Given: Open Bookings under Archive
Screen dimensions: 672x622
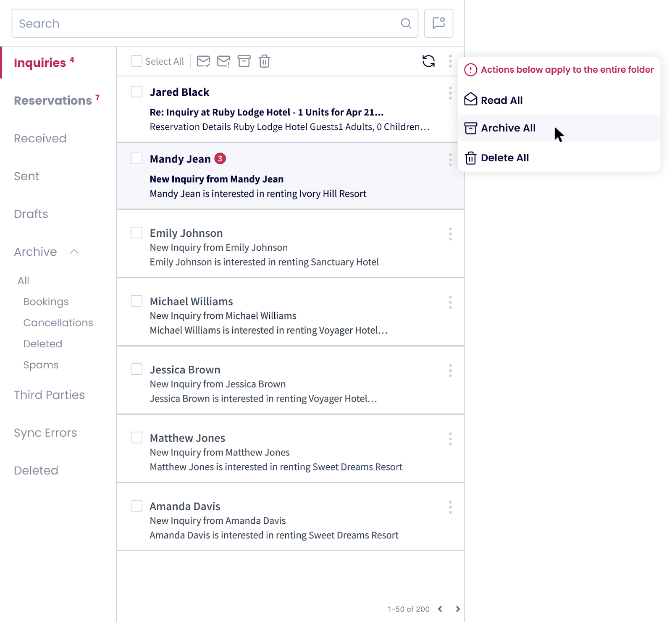Looking at the screenshot, I should tap(46, 302).
